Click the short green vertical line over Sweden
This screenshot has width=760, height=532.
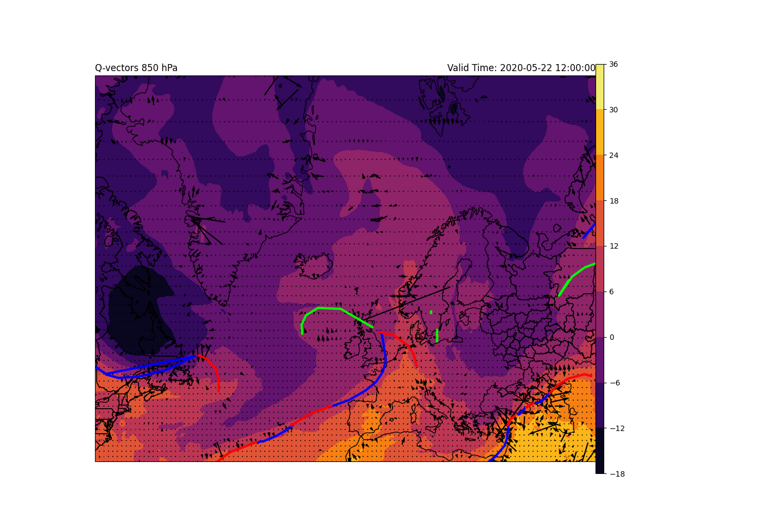[x=437, y=335]
